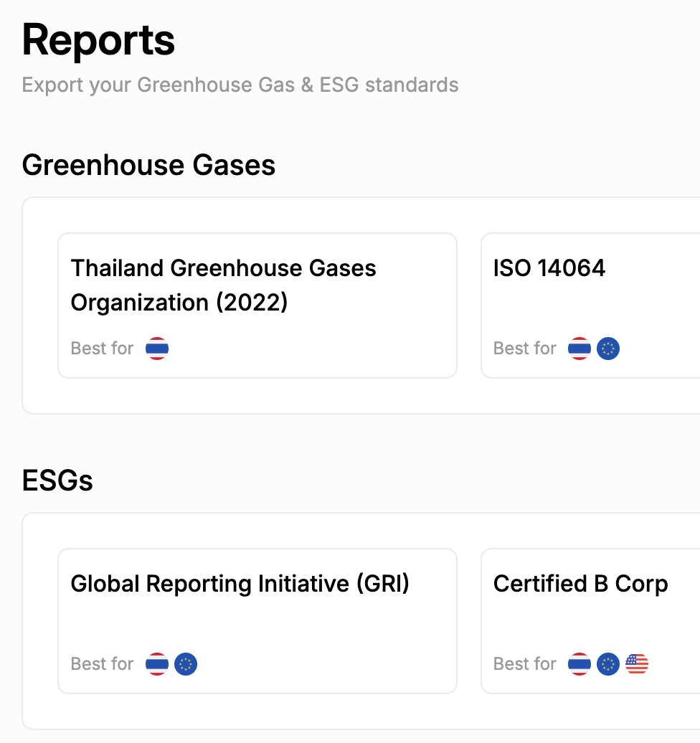Select the Thailand flag icon on ISO 14064 card
Viewport: 700px width, 743px height.
pyautogui.click(x=578, y=349)
